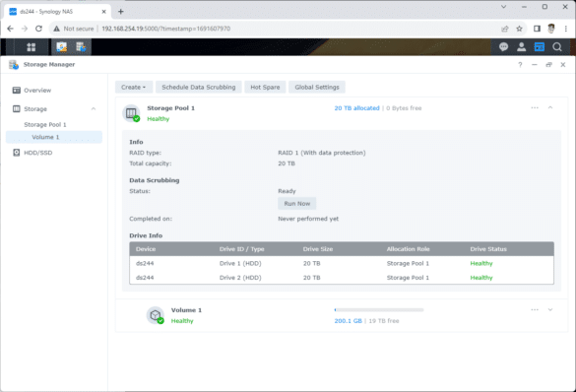
Task: Click the 20 TB allocated link
Action: (x=356, y=108)
